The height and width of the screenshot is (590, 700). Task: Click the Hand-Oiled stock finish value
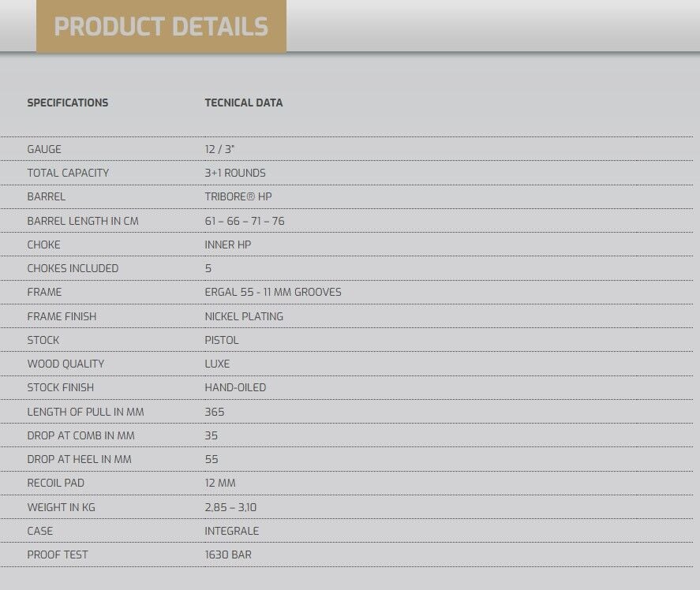235,387
